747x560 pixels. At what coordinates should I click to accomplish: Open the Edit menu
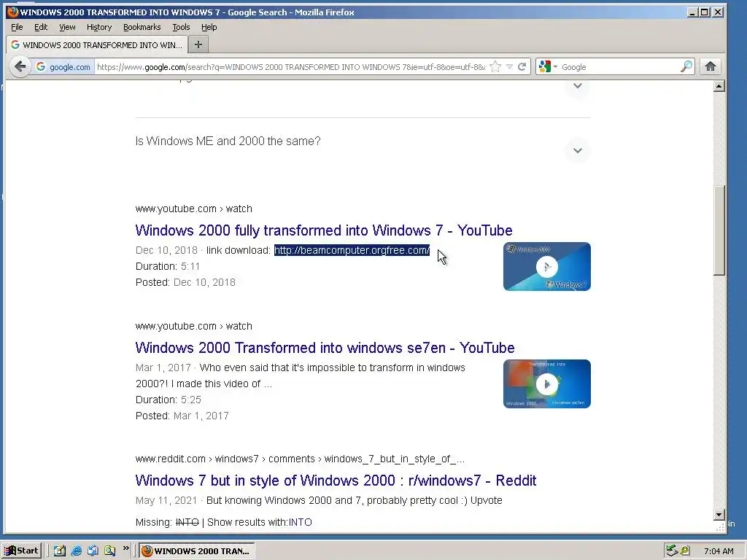click(x=41, y=27)
